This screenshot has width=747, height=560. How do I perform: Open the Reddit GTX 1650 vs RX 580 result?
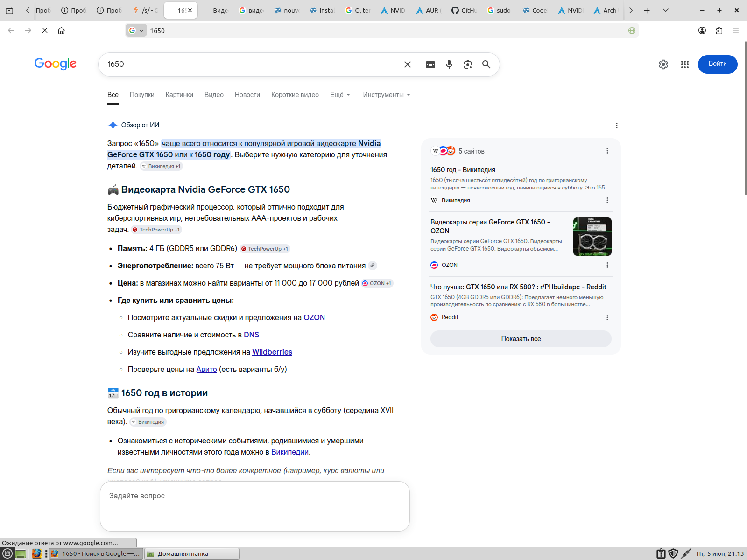pyautogui.click(x=518, y=287)
